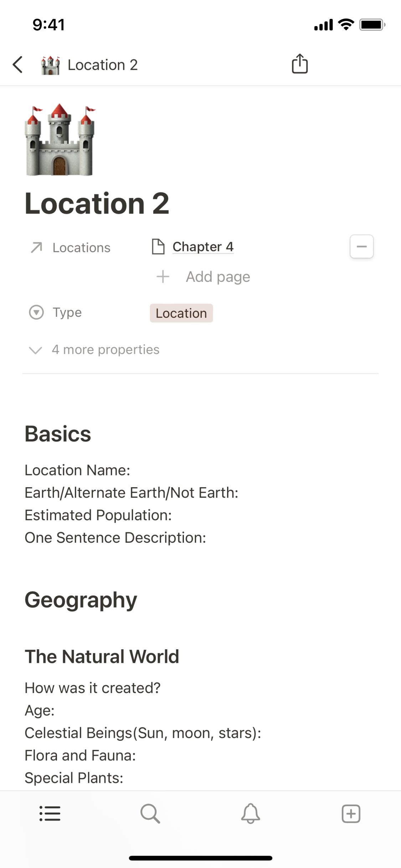The width and height of the screenshot is (401, 868).
Task: Tap the small castle icon in header
Action: [x=50, y=65]
